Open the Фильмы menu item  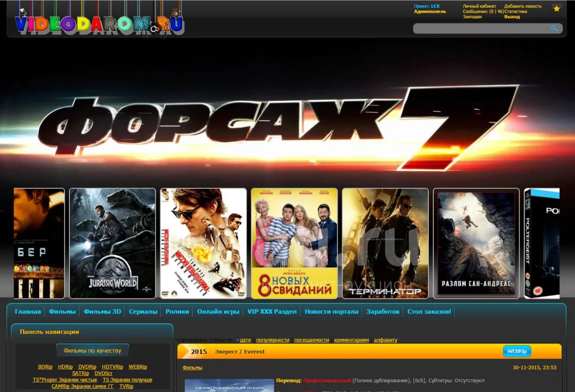pos(62,312)
